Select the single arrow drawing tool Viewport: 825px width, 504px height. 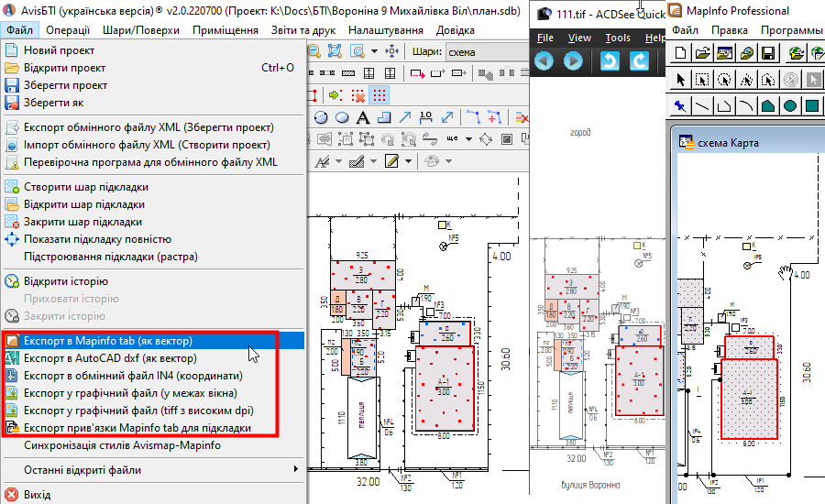(x=404, y=118)
